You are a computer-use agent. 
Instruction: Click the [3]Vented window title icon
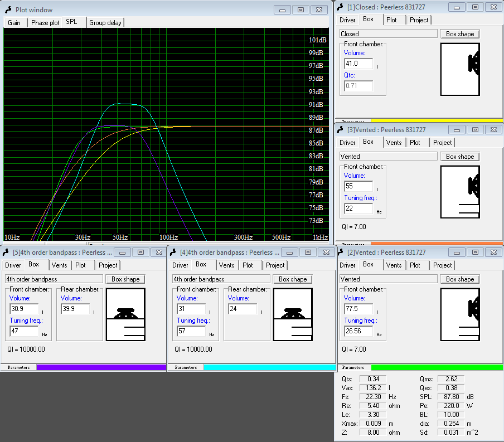click(340, 130)
